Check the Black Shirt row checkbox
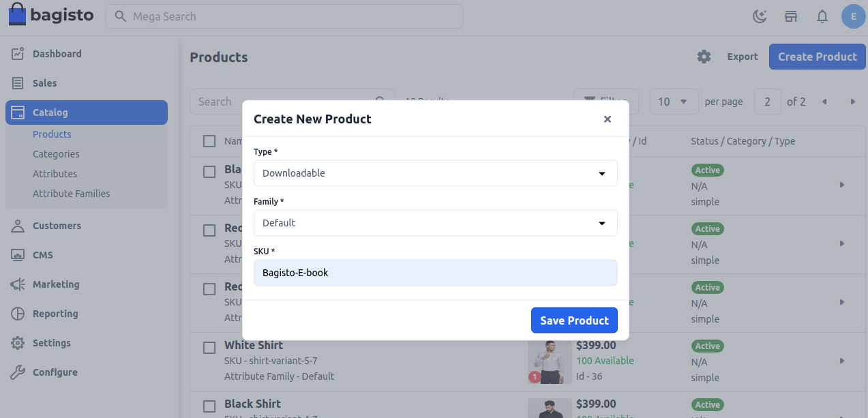 click(209, 406)
